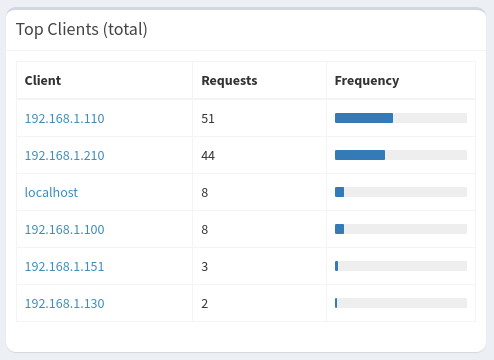494x360 pixels.
Task: Click the request count 44
Action: point(208,156)
